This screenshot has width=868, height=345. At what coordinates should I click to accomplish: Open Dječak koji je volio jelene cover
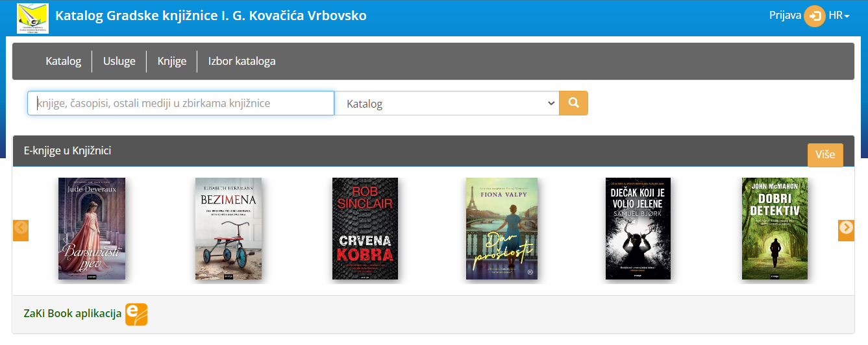[x=639, y=229]
